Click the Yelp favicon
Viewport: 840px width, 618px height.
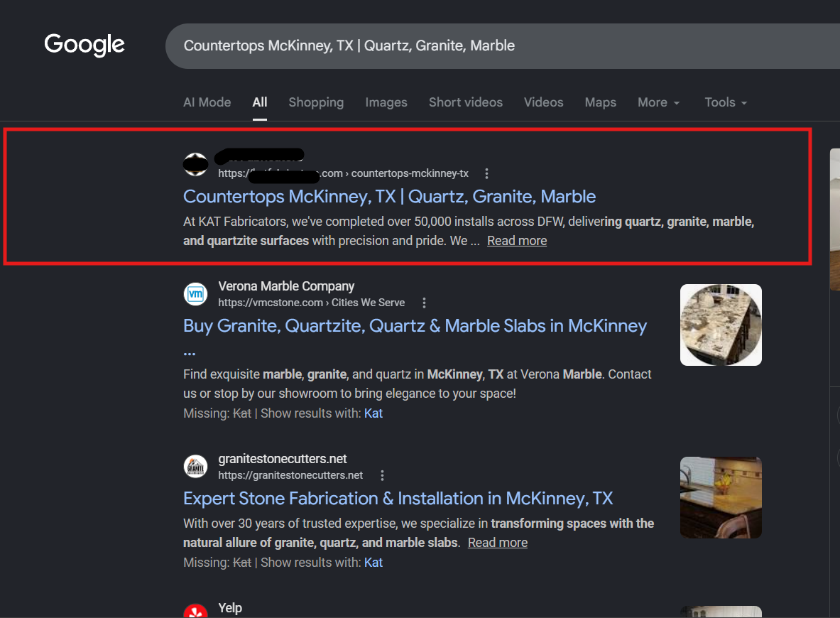pos(195,611)
